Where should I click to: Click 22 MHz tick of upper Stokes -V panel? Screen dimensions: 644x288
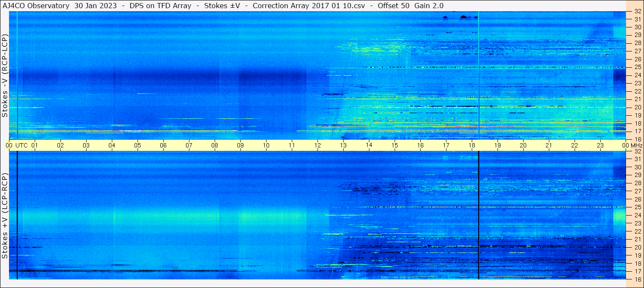tap(637, 91)
